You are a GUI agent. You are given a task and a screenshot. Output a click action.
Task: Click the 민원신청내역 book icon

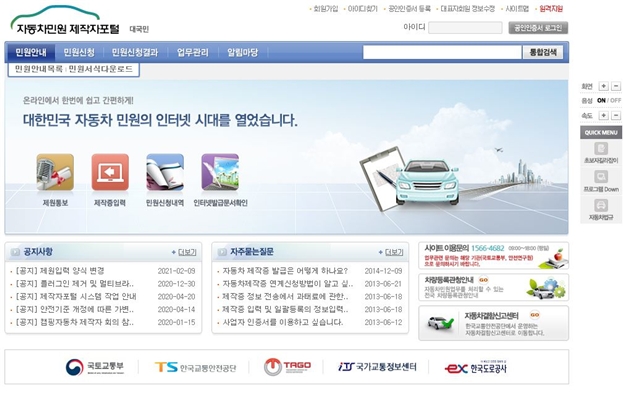tap(164, 173)
